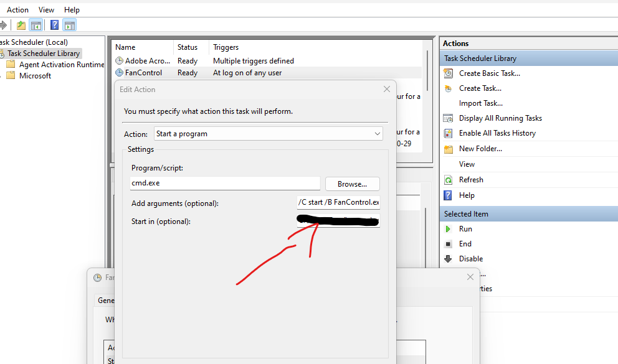Click the Create Task icon

click(x=449, y=88)
